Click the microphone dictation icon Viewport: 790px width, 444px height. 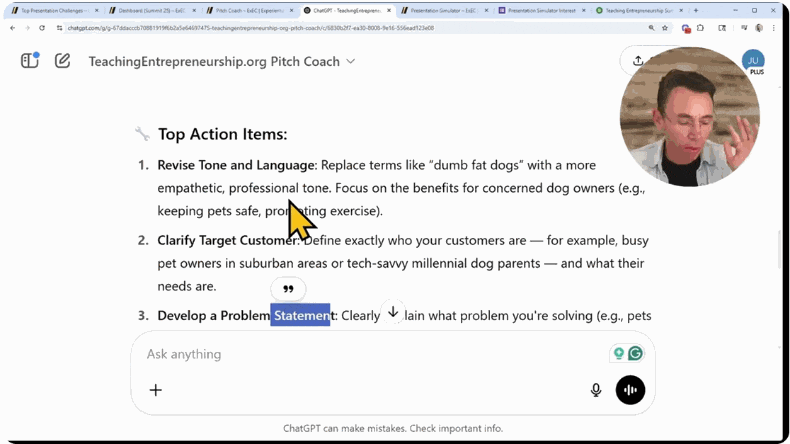596,390
